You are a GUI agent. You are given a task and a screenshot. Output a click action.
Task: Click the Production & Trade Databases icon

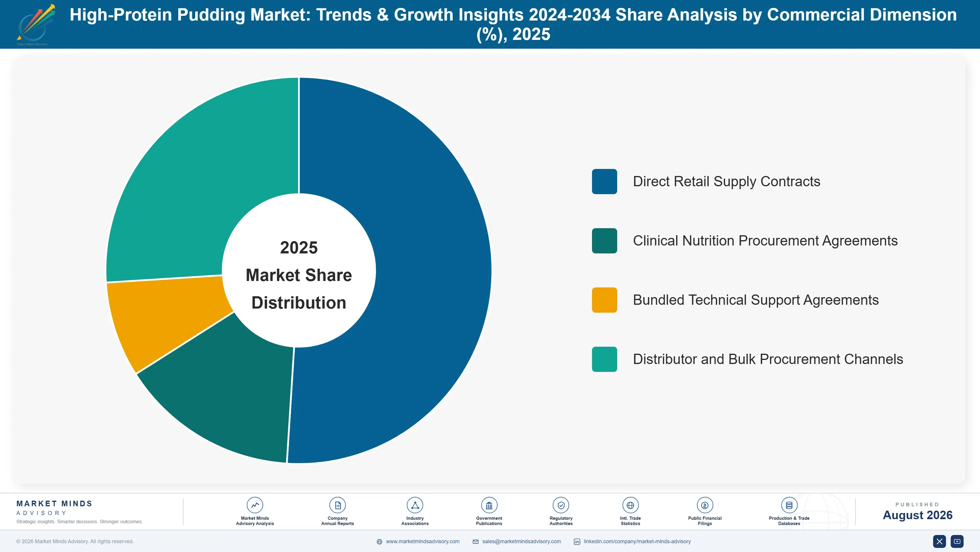(x=789, y=505)
